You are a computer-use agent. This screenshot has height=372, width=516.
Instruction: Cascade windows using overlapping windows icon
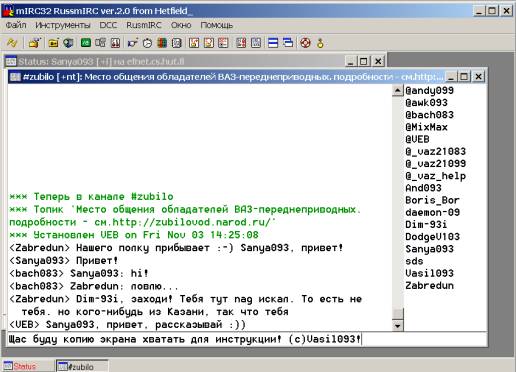pyautogui.click(x=288, y=43)
